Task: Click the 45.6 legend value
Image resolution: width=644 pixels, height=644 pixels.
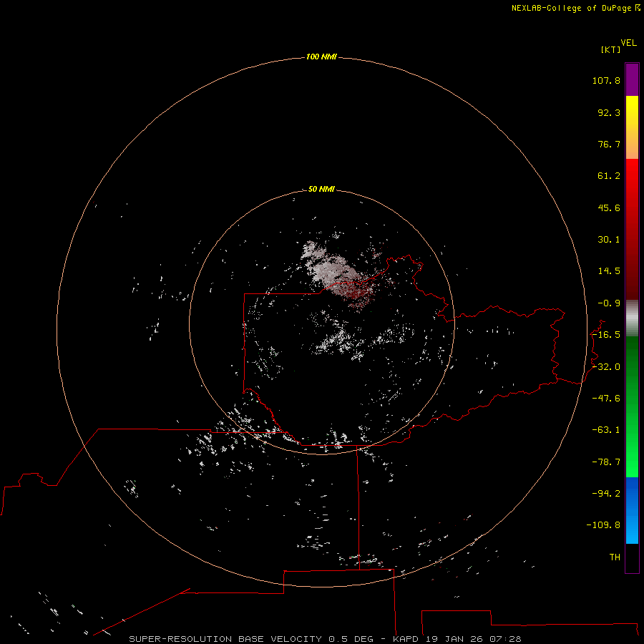Action: 609,208
